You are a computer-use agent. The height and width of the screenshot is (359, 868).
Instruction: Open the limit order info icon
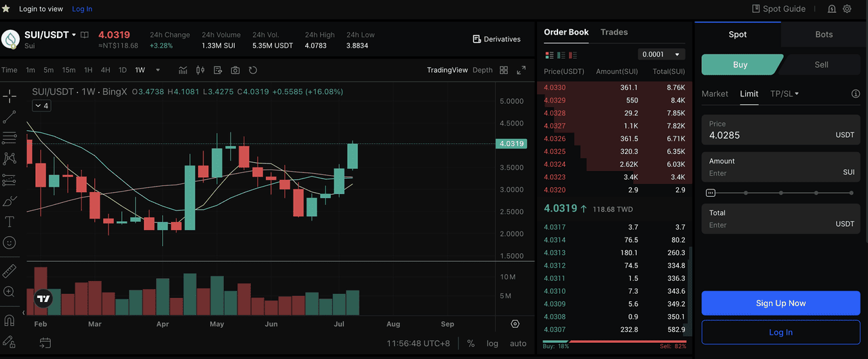tap(856, 94)
